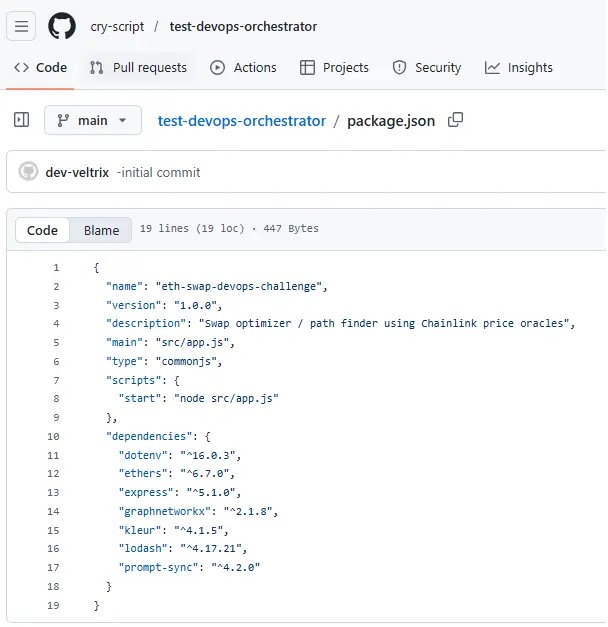Click the "scripts" key
This screenshot has height=627, width=608.
point(133,380)
